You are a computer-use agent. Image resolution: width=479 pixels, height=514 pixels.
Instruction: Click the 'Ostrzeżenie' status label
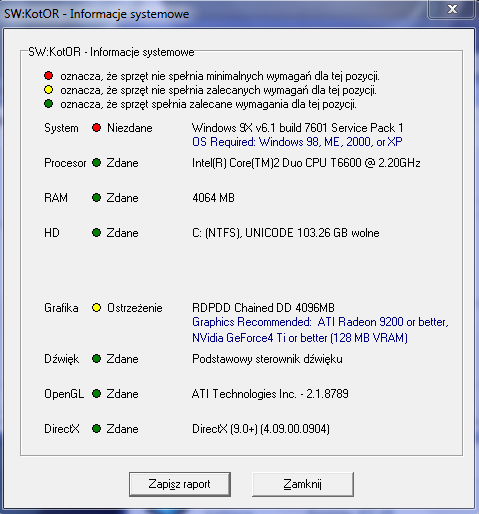(x=135, y=308)
